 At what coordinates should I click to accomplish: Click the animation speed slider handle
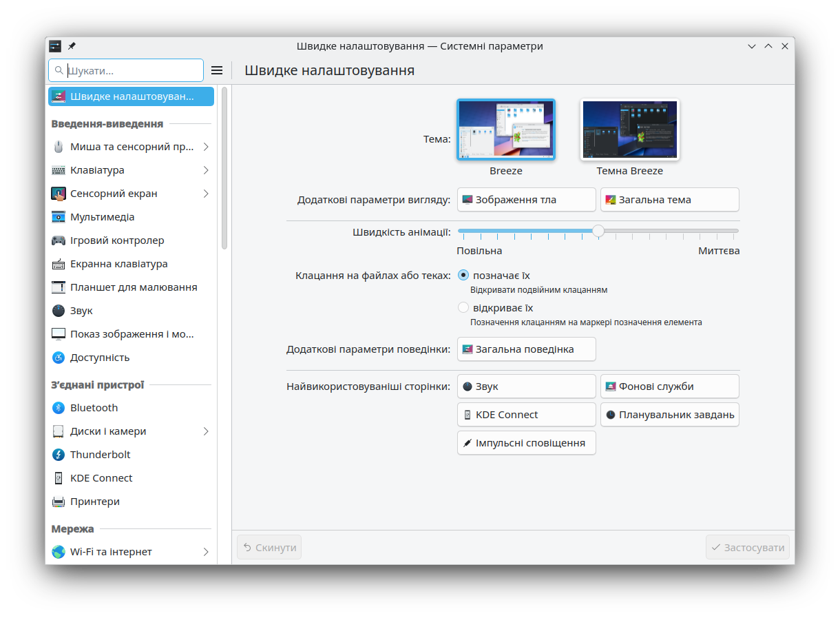tap(598, 231)
